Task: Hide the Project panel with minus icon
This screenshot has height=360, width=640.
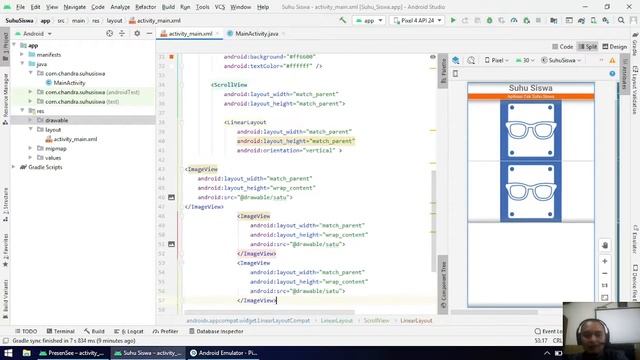Action: (x=149, y=33)
